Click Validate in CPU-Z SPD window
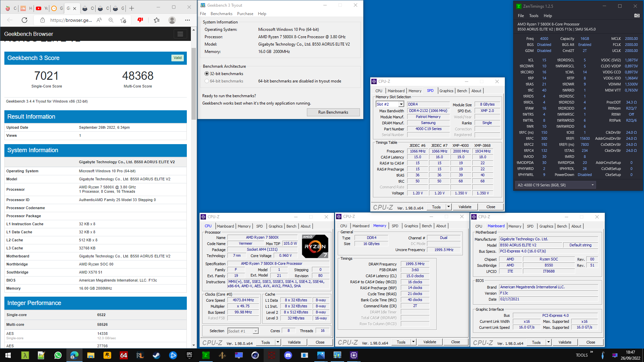The height and width of the screenshot is (362, 644). pos(465,207)
